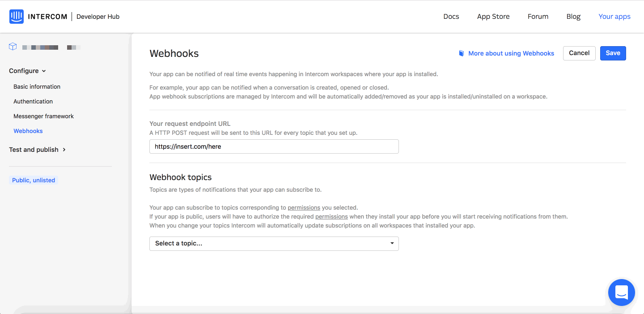Go to App Store in top navigation
Viewport: 644px width, 314px height.
point(493,17)
